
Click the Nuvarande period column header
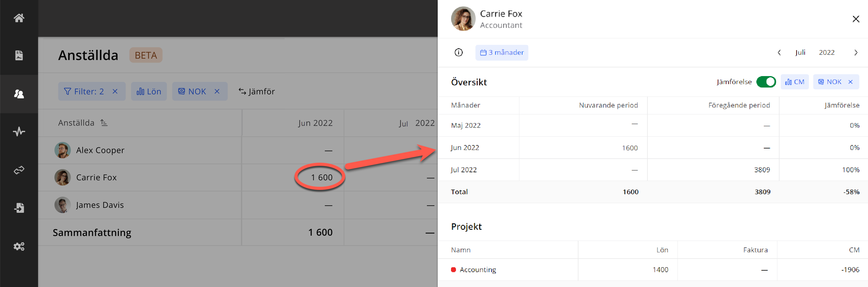[608, 105]
